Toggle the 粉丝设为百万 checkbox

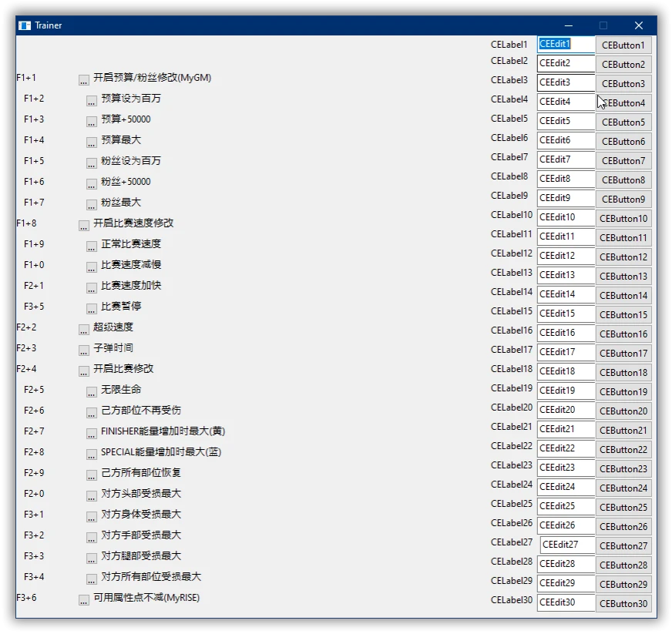pos(91,163)
